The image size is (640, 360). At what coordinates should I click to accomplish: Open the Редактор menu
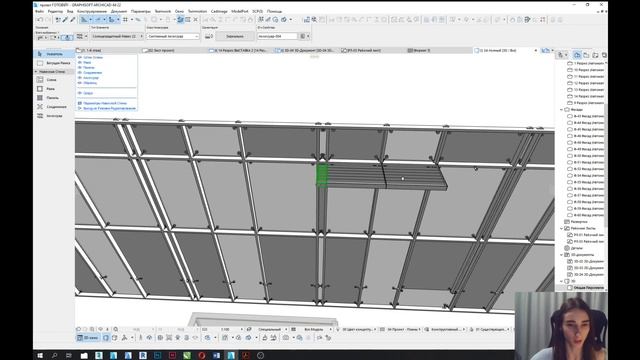pos(55,11)
